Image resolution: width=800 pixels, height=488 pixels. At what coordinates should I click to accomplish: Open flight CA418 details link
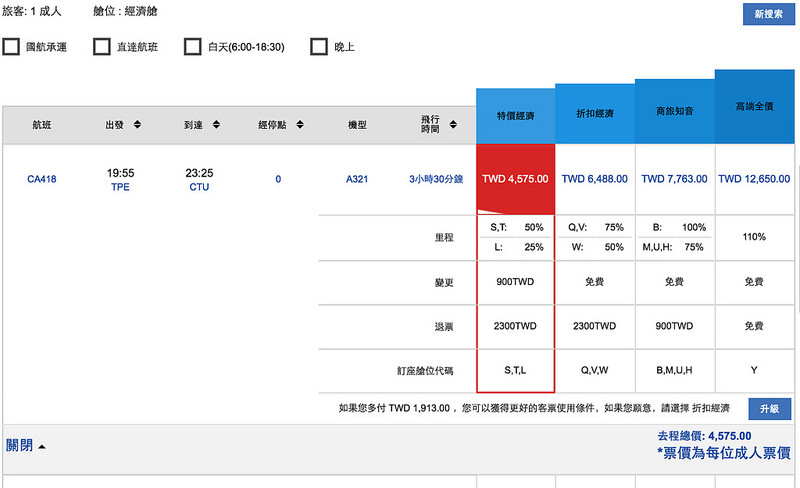coord(42,179)
